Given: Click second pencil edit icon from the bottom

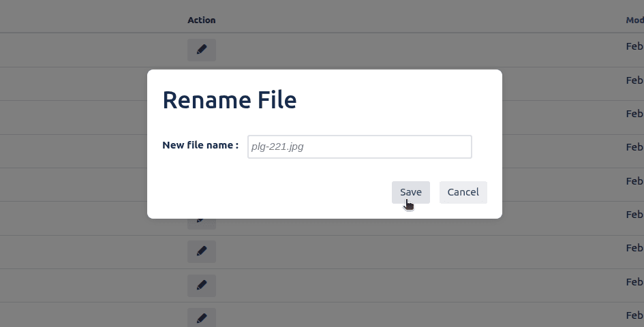Looking at the screenshot, I should click(x=201, y=285).
